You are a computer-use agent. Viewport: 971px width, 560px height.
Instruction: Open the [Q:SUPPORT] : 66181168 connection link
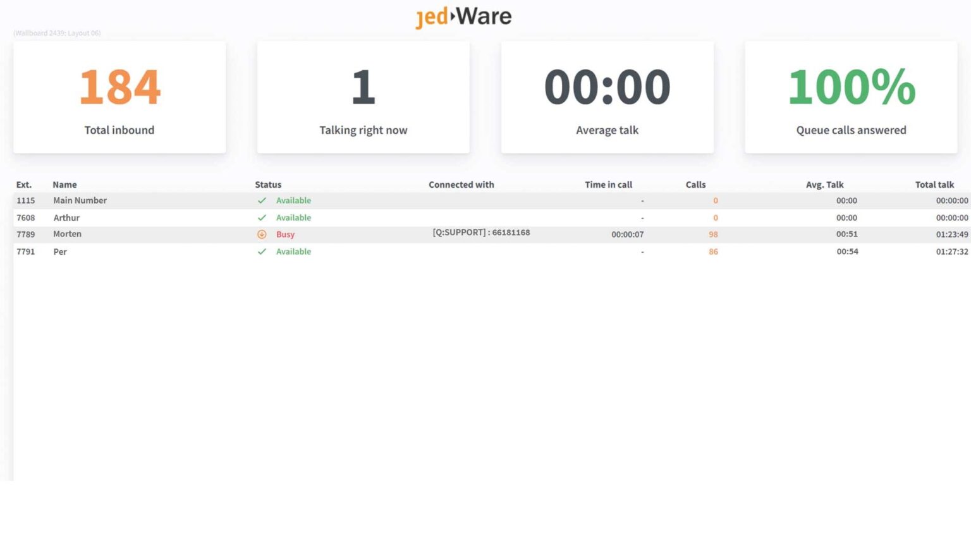pos(480,233)
